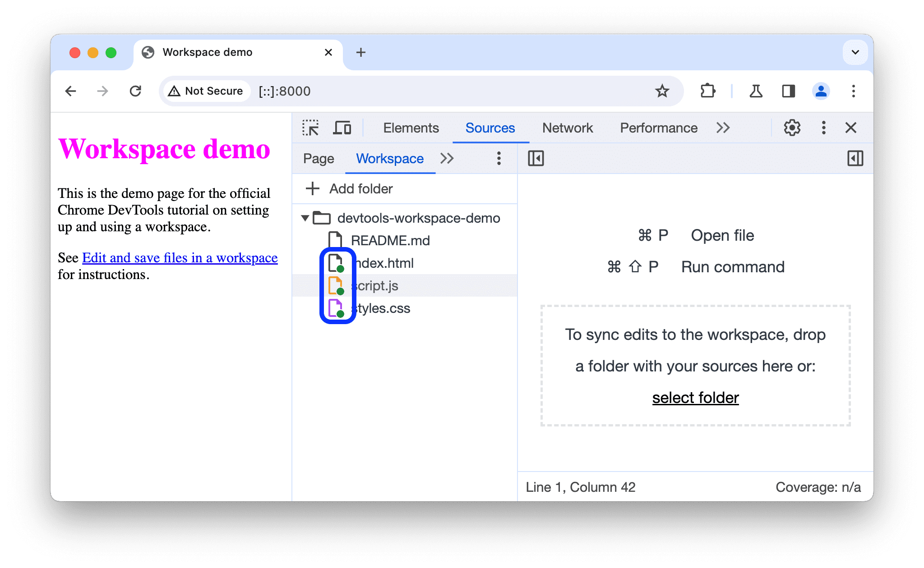The height and width of the screenshot is (568, 924).
Task: Click the device toolbar toggle icon
Action: (343, 128)
